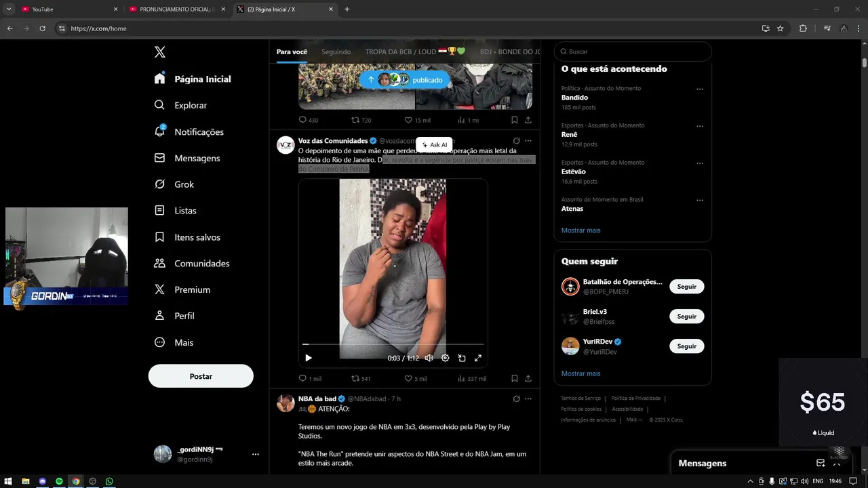
Task: View analytics icon showing 1 mi
Action: tap(461, 120)
